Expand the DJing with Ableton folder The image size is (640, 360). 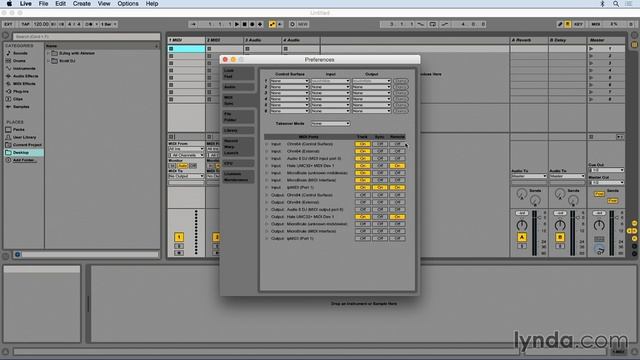pyautogui.click(x=49, y=53)
